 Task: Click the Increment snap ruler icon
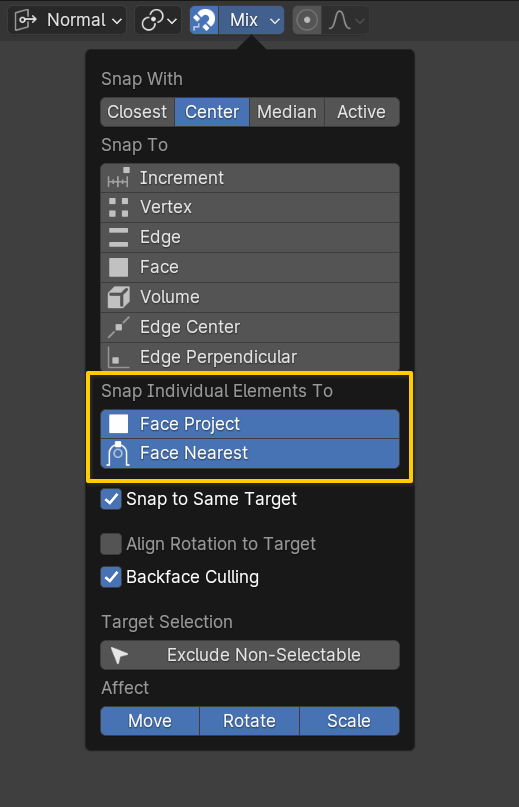(x=118, y=178)
